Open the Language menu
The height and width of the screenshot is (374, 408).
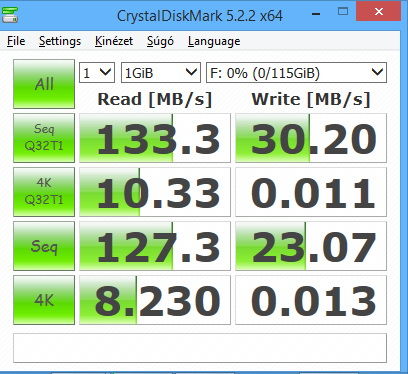[x=214, y=41]
